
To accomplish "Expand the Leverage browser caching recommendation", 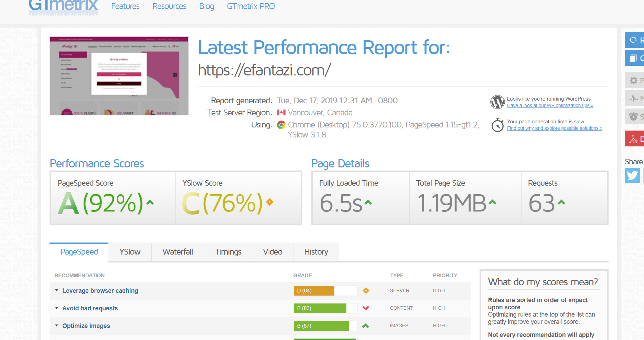I will pyautogui.click(x=57, y=290).
